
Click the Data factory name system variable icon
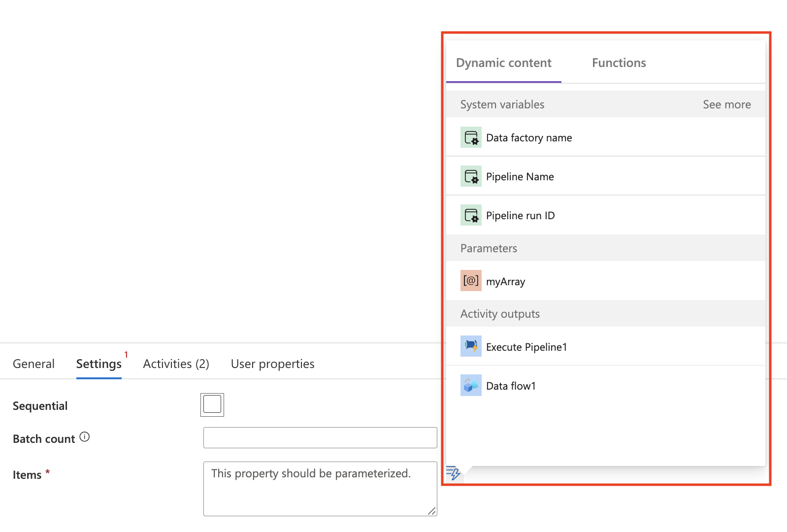click(x=471, y=137)
